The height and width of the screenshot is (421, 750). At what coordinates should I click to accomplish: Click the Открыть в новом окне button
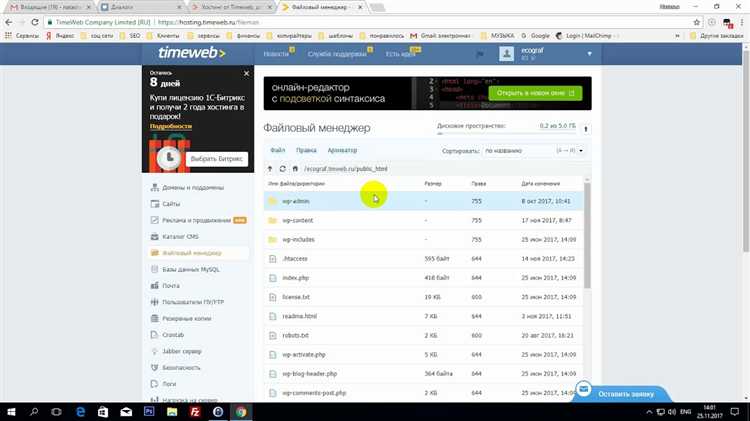[535, 93]
